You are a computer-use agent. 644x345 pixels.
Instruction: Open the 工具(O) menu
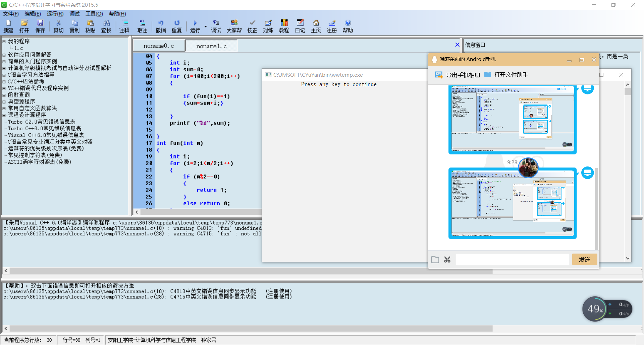click(x=94, y=14)
